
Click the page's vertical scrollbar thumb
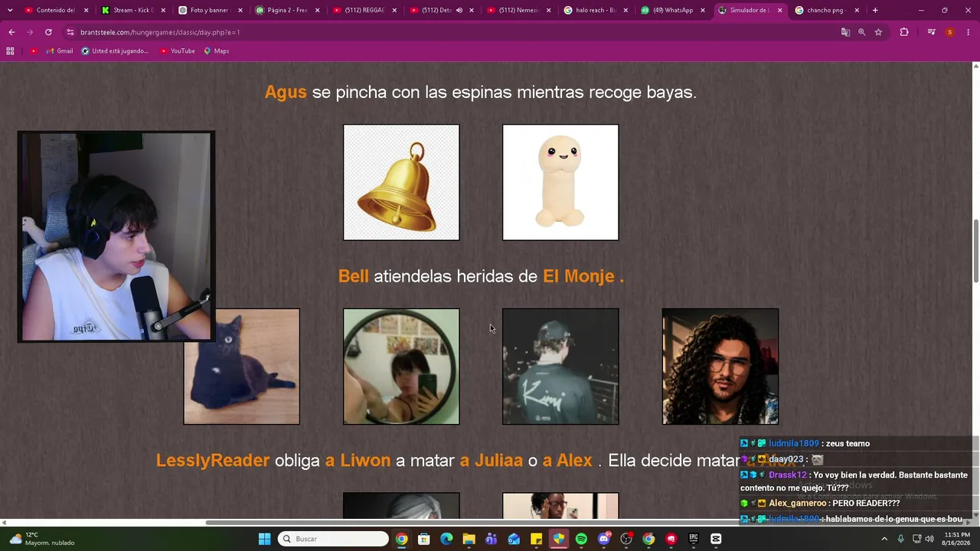pyautogui.click(x=975, y=250)
